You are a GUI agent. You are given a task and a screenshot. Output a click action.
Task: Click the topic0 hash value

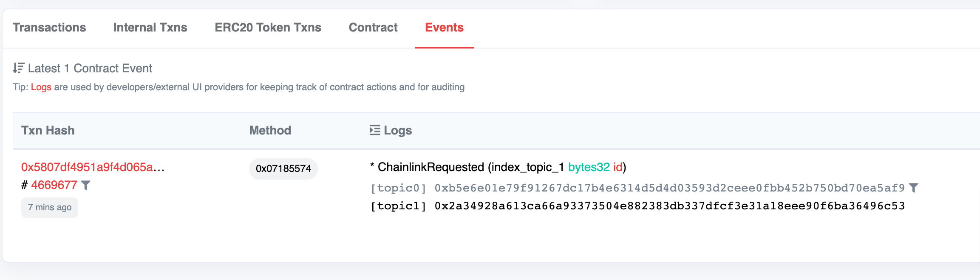click(669, 188)
